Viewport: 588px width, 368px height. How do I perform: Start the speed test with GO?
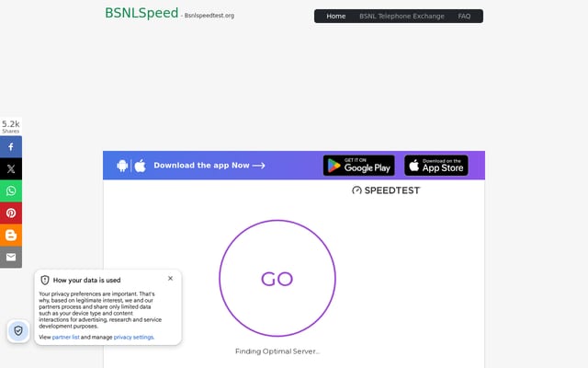click(x=277, y=278)
